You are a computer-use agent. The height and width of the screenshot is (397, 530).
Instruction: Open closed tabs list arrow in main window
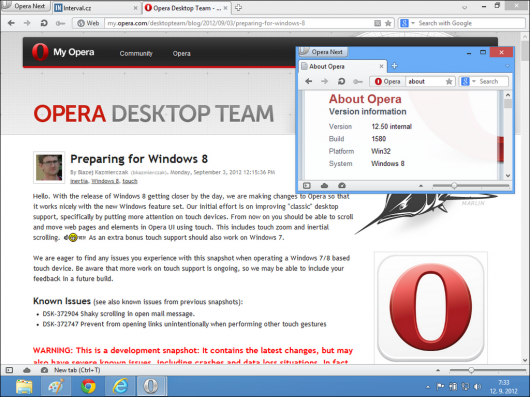[464, 8]
